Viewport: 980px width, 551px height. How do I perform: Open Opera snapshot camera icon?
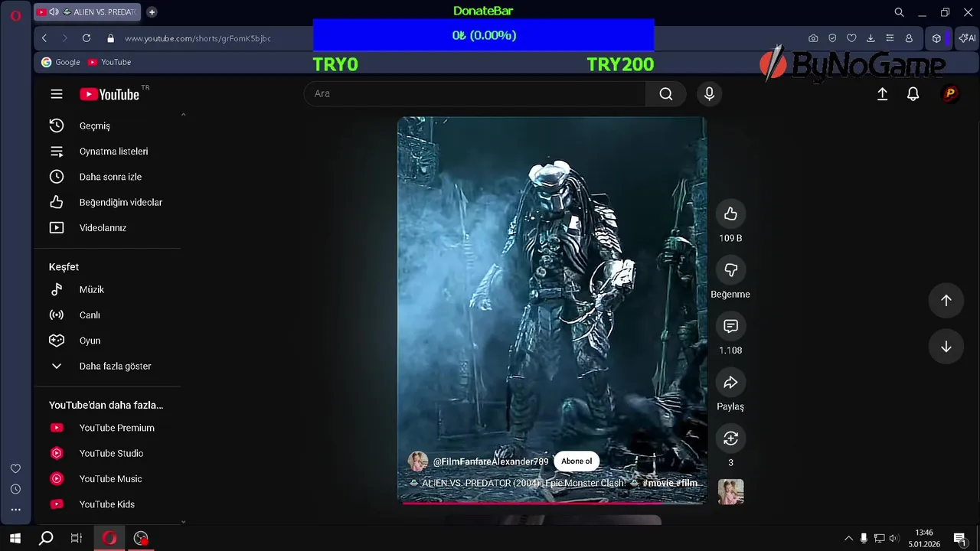pyautogui.click(x=813, y=38)
